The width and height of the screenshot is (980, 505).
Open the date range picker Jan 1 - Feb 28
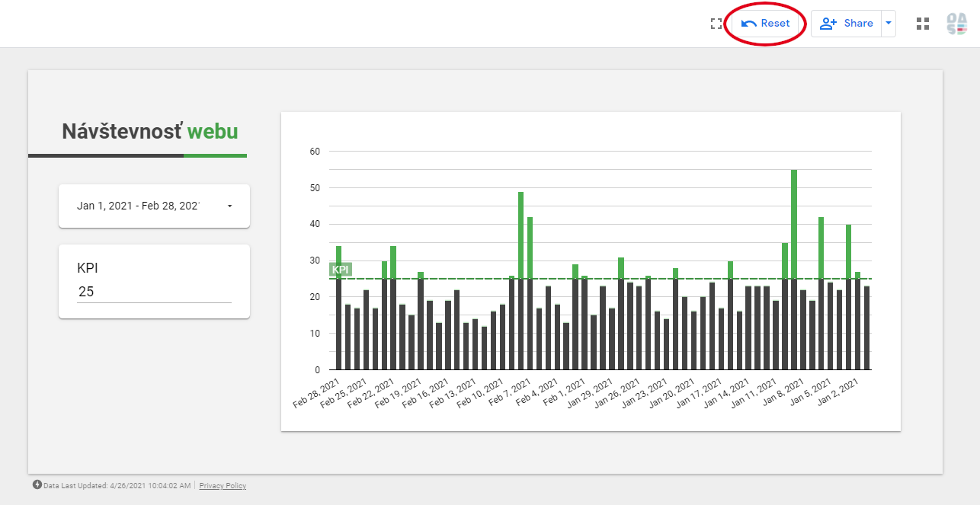pyautogui.click(x=154, y=206)
